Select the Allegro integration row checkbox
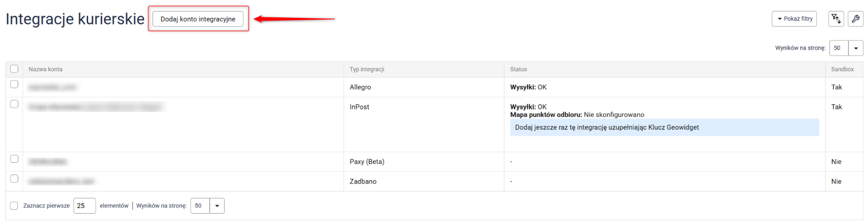 click(14, 84)
